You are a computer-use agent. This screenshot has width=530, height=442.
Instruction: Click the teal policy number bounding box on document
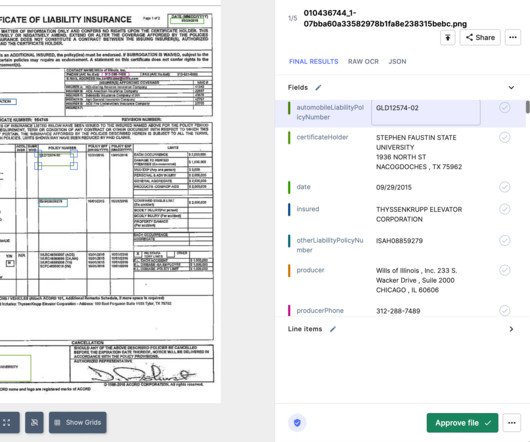click(53, 203)
